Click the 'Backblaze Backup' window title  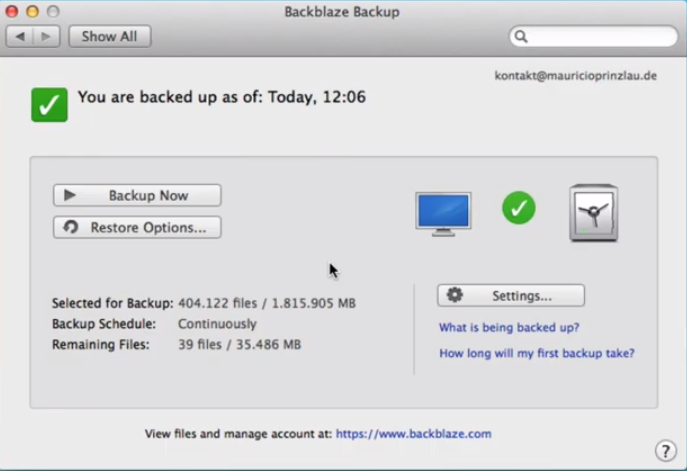point(342,12)
